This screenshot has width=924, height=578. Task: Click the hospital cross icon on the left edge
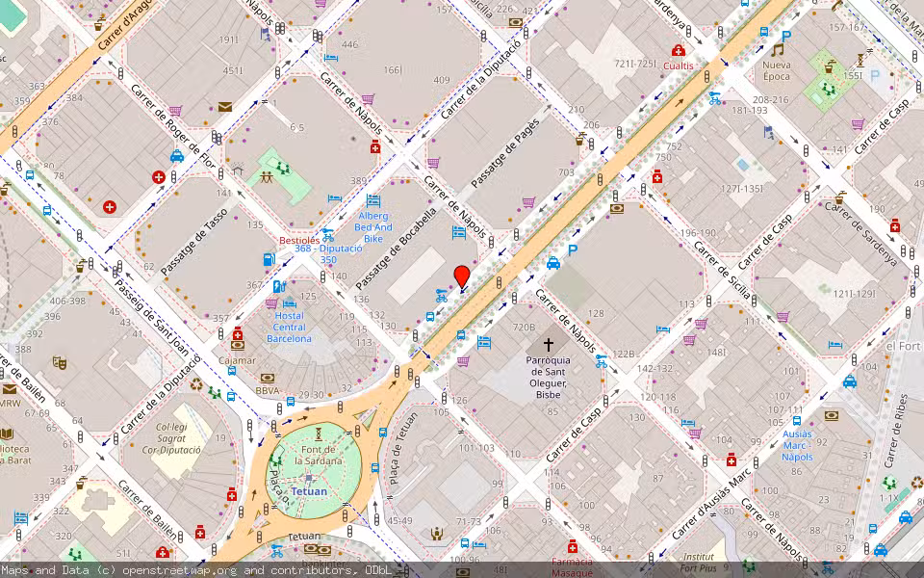coord(111,204)
